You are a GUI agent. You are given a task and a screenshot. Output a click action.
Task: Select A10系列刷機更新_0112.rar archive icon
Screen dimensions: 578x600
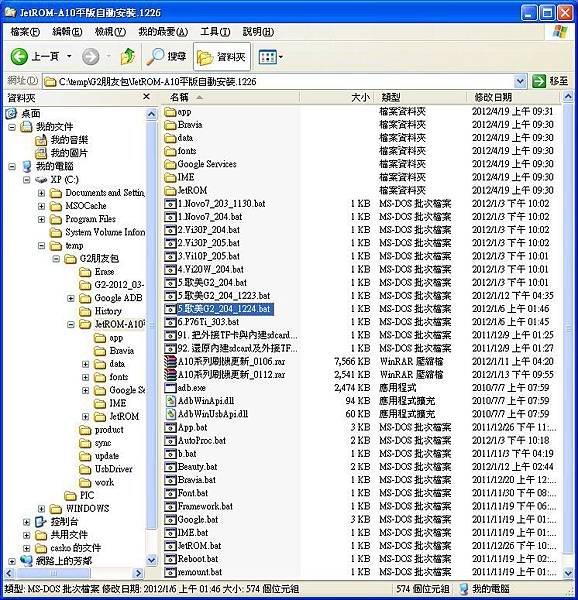click(170, 375)
